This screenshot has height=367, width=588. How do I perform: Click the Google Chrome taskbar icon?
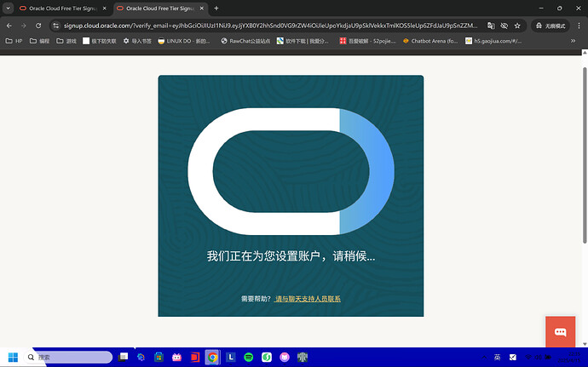click(213, 358)
